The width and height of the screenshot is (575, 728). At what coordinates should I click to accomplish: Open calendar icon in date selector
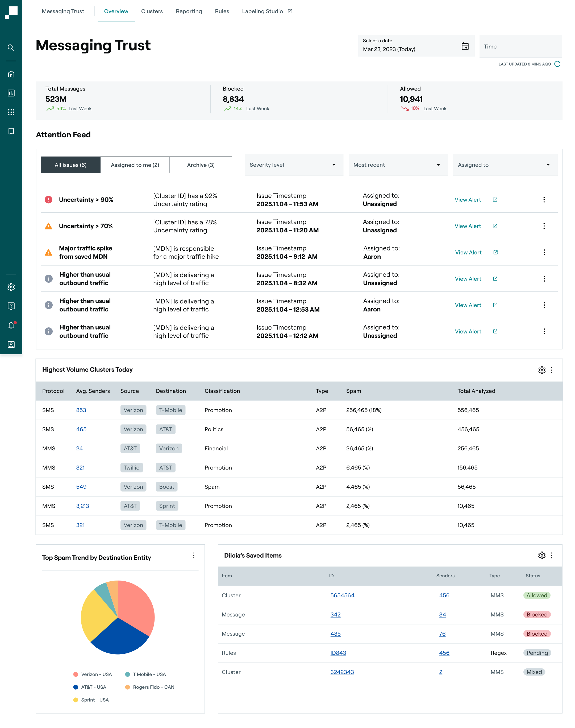465,47
